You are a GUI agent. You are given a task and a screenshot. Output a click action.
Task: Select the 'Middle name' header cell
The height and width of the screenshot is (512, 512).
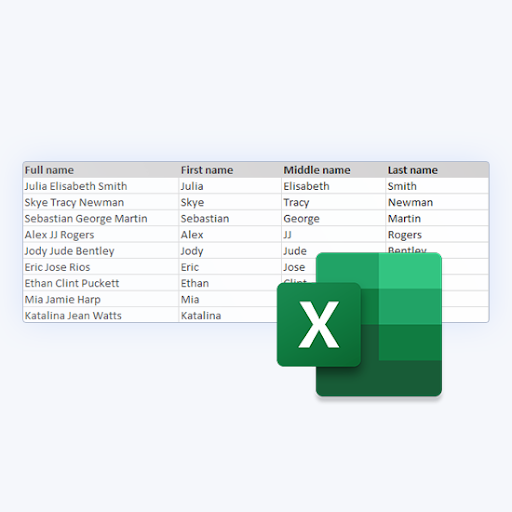pyautogui.click(x=333, y=170)
